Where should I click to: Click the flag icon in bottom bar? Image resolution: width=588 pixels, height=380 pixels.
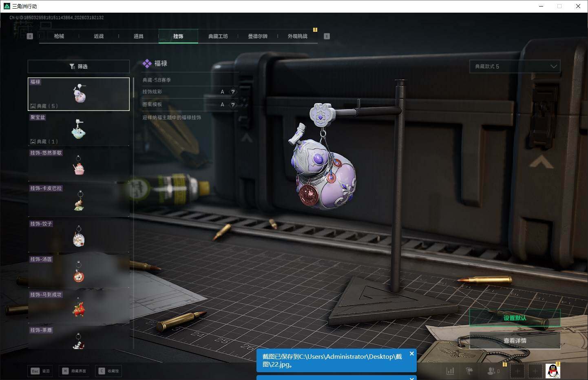pos(469,371)
